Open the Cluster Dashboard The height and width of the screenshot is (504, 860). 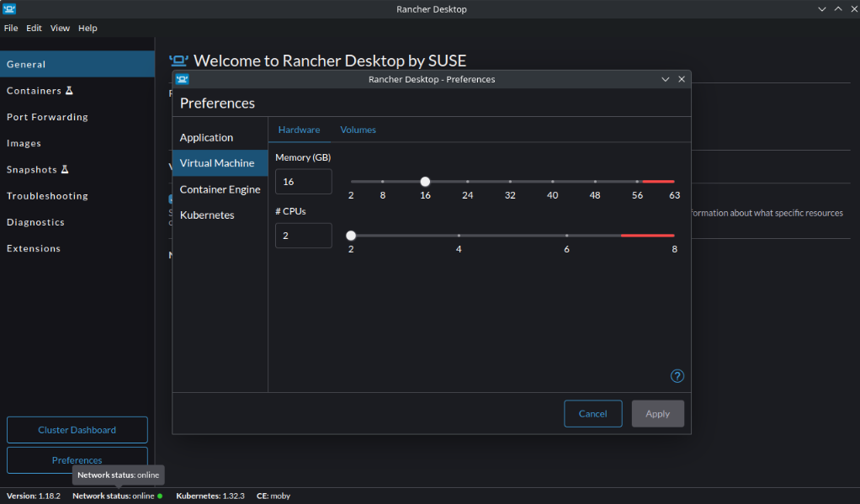tap(77, 430)
